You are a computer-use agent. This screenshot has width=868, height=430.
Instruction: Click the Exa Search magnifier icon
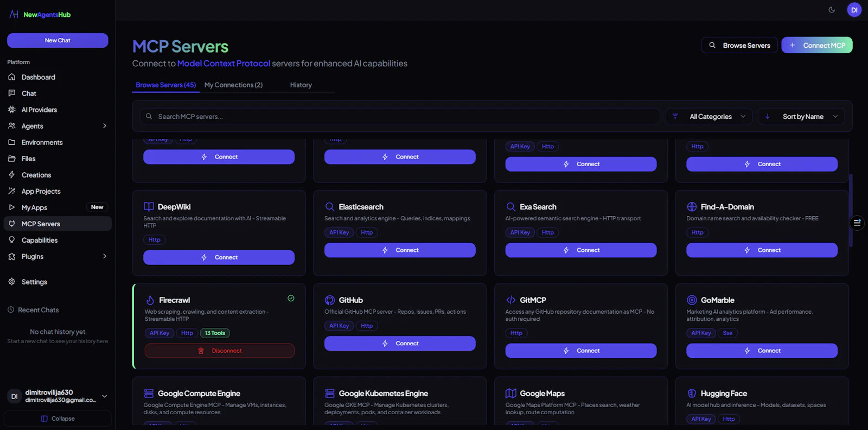point(510,207)
